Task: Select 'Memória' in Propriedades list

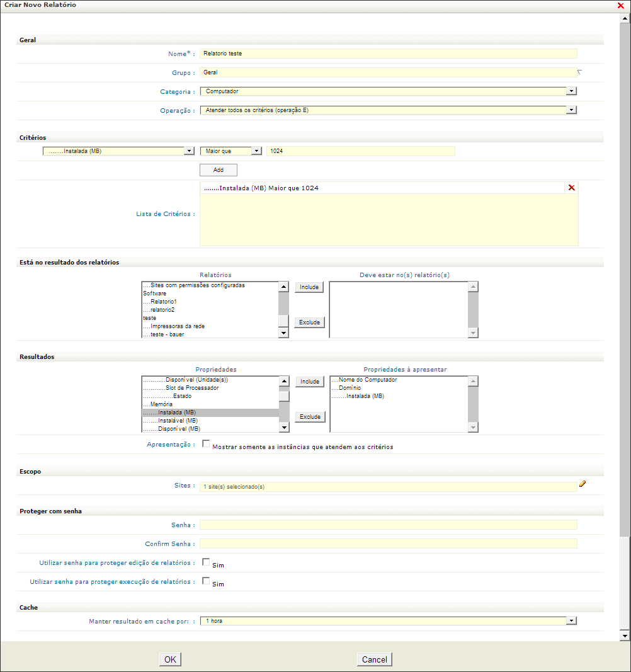Action: click(x=210, y=404)
